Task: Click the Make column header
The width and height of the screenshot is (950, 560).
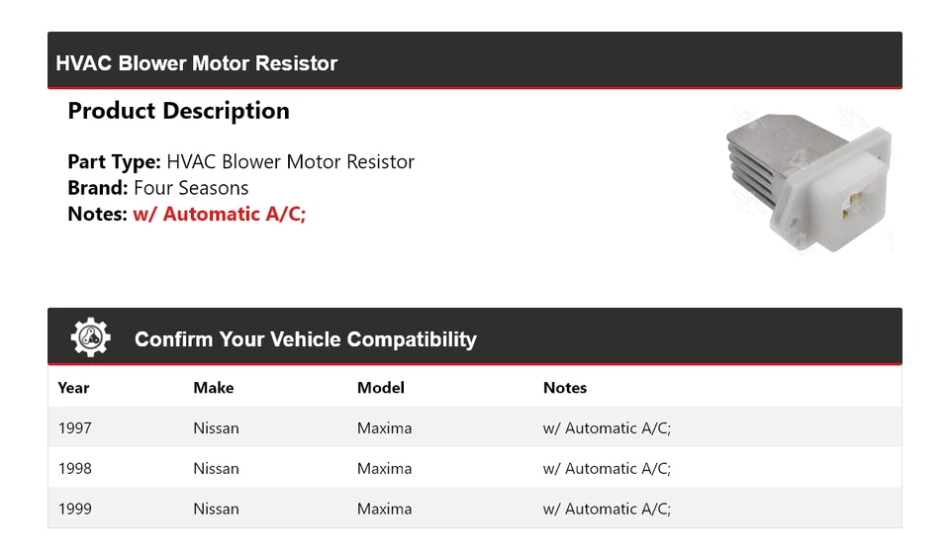Action: [214, 388]
